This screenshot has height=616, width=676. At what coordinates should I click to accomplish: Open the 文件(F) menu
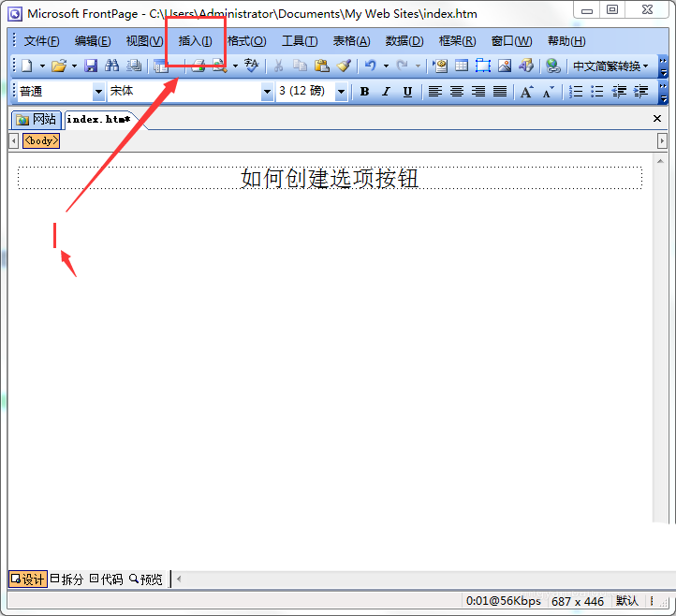pyautogui.click(x=41, y=41)
